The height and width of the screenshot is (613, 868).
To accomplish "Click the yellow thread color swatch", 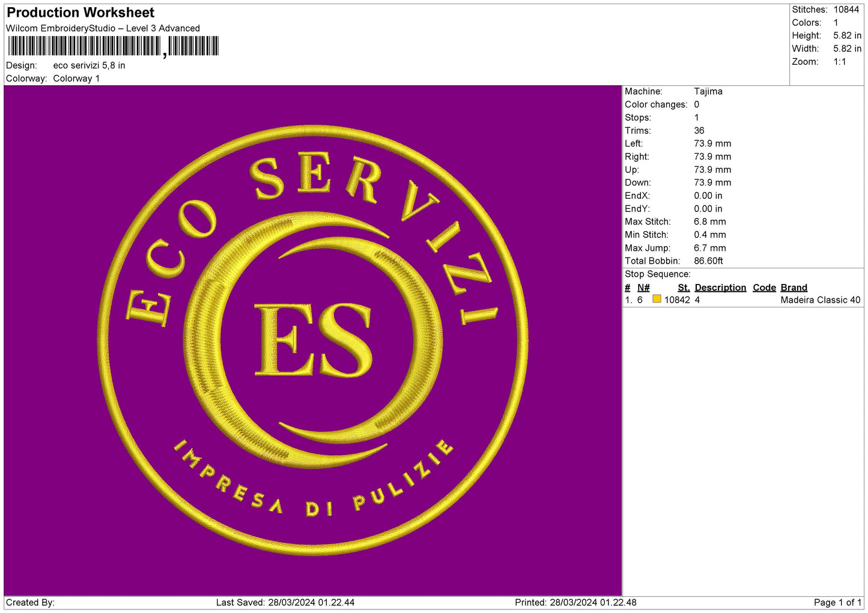I will (x=657, y=299).
